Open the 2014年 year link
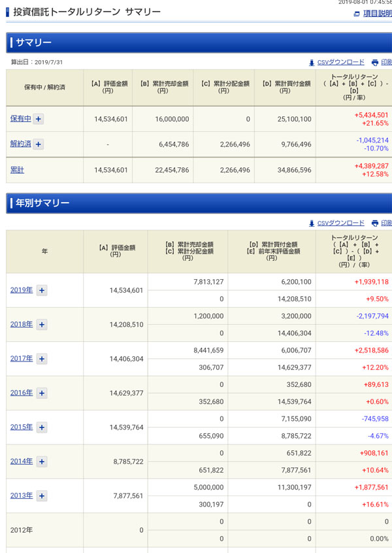The image size is (392, 553). click(x=21, y=461)
